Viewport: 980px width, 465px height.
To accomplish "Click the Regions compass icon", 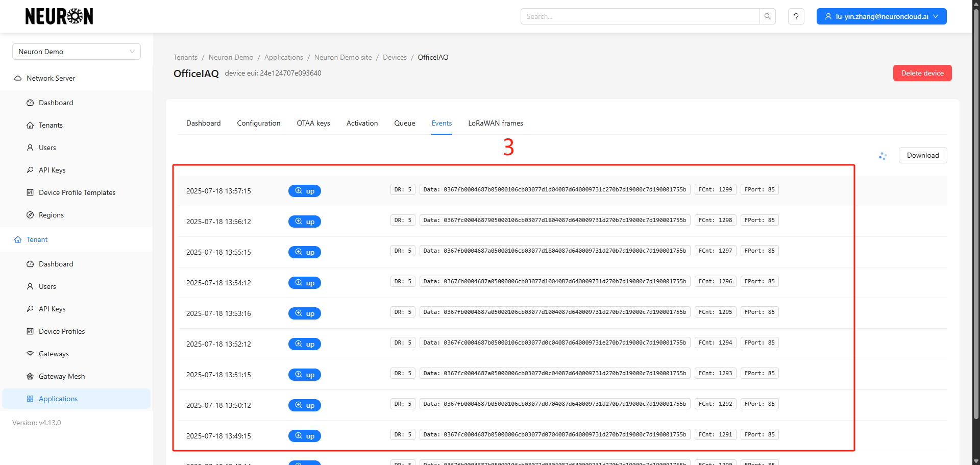I will tap(30, 215).
